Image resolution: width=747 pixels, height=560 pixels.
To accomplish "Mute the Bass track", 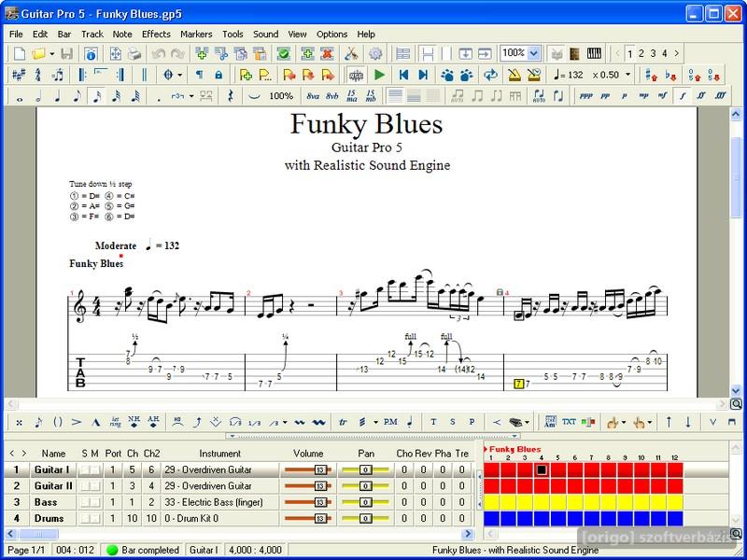I will 94,502.
